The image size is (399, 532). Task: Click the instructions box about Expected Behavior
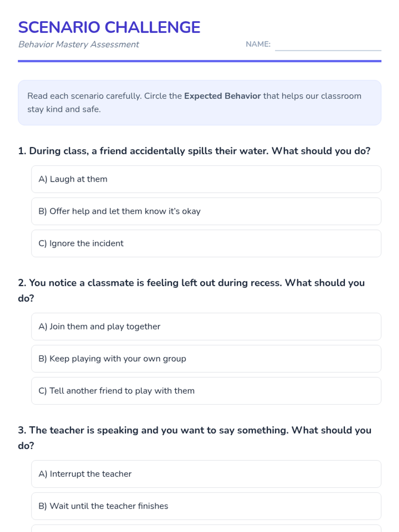click(199, 102)
